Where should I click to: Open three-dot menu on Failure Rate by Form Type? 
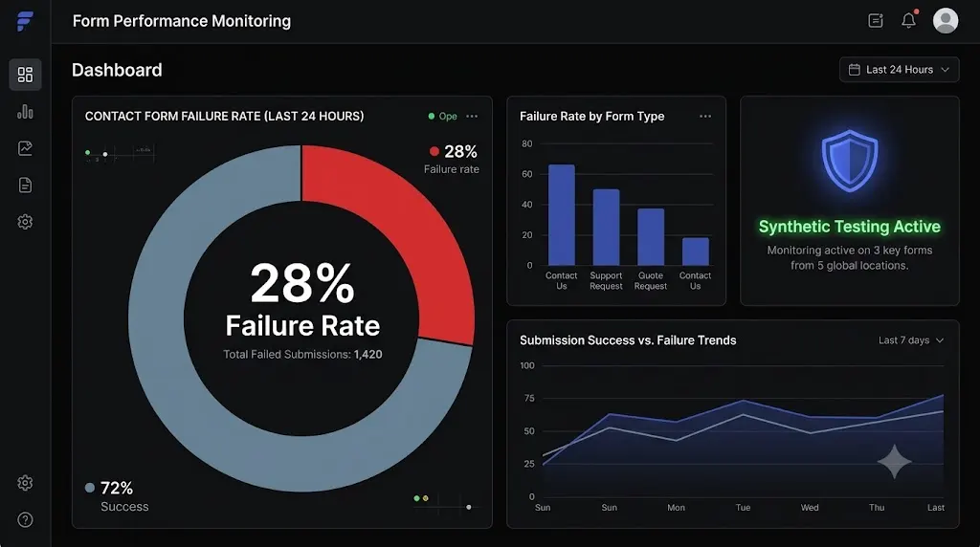705,116
